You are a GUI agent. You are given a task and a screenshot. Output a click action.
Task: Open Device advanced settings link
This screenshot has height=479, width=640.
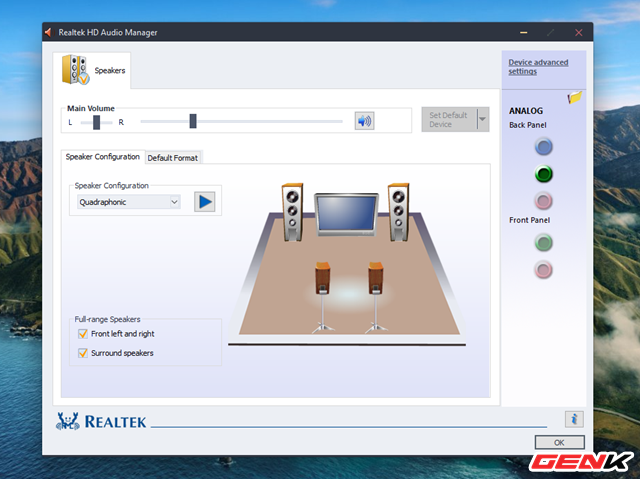click(x=538, y=67)
